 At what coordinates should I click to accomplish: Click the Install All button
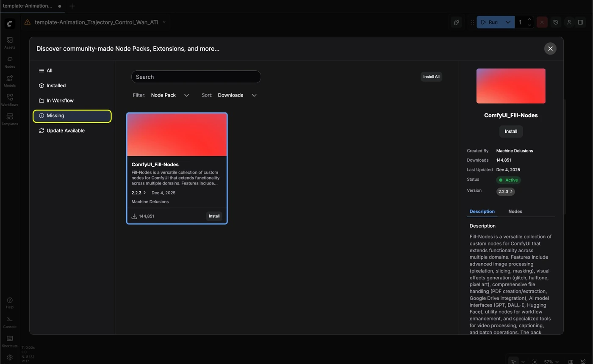pos(431,77)
